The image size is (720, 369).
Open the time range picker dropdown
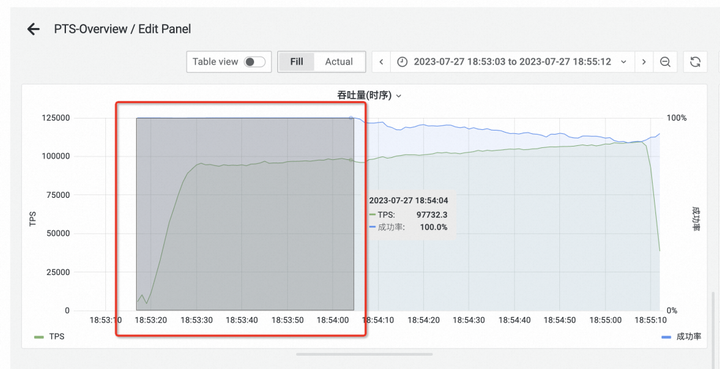(512, 62)
